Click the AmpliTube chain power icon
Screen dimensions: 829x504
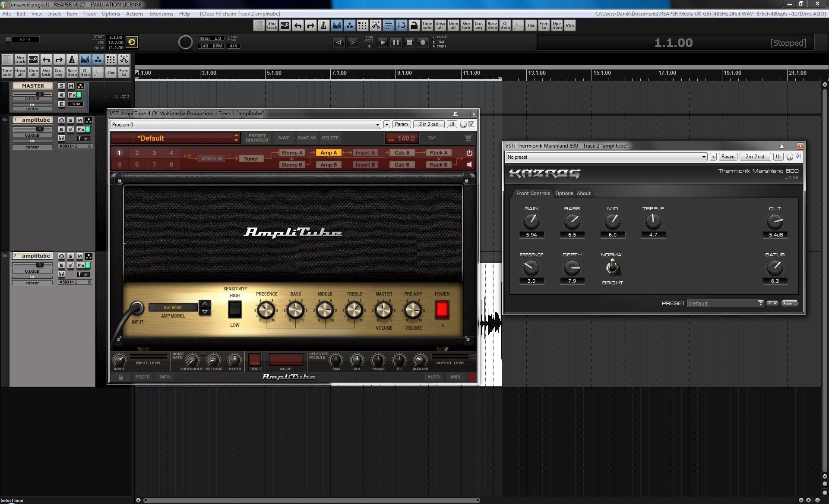coord(469,153)
